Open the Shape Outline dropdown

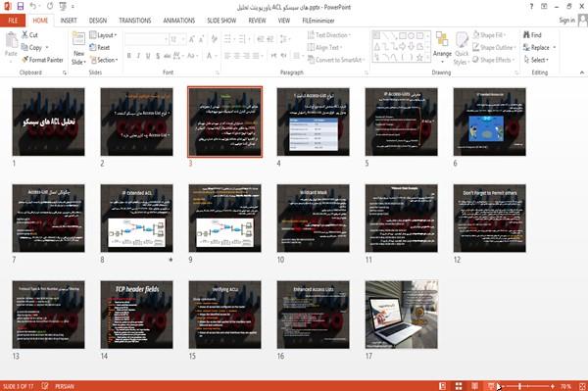[x=494, y=47]
